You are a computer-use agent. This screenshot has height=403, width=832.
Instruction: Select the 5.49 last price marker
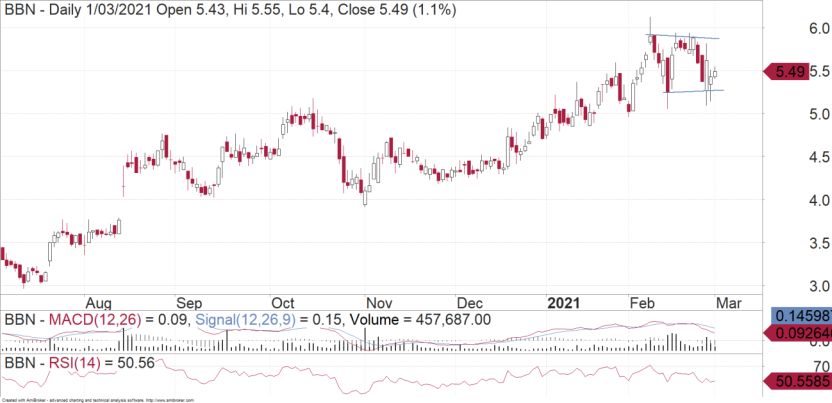786,71
